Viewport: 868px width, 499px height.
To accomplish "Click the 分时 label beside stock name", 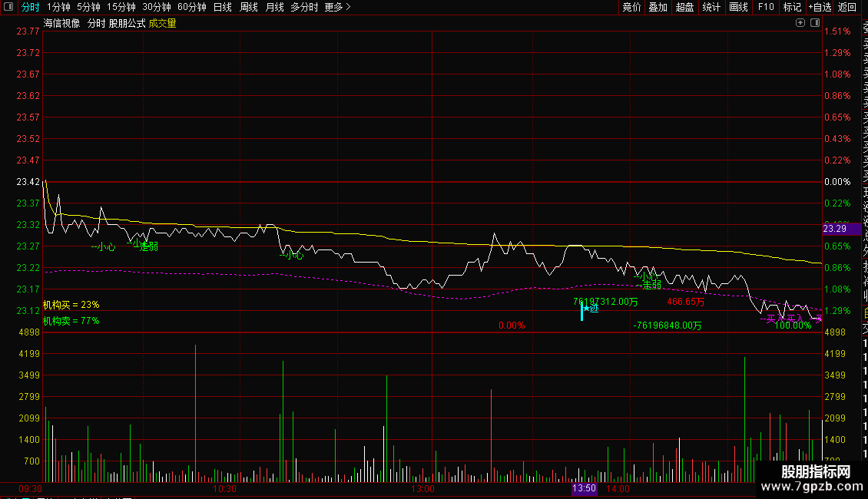I will pos(96,23).
